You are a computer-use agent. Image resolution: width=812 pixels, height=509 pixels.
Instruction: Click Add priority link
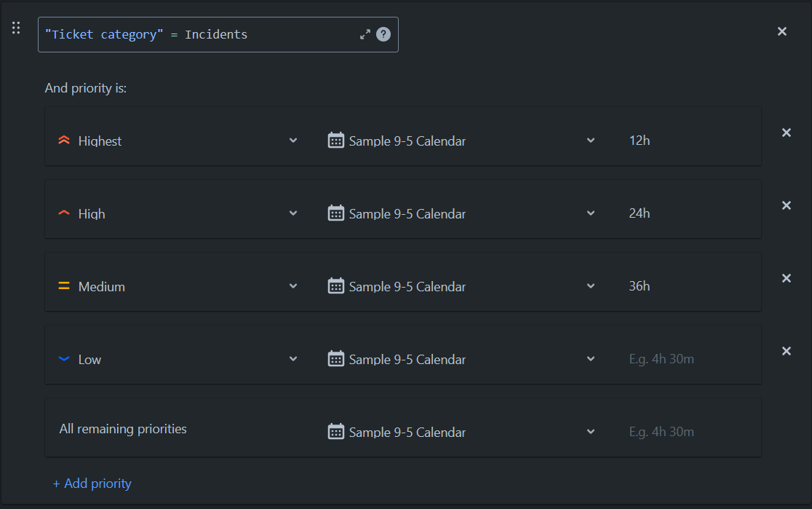pos(92,484)
